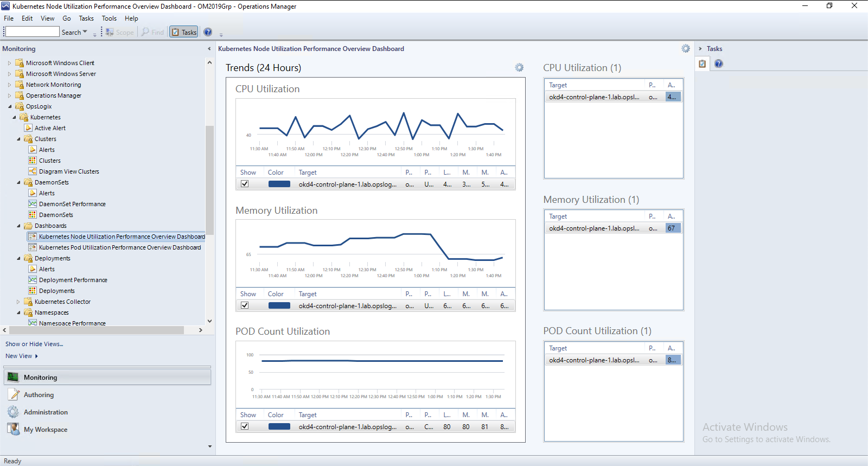868x466 pixels.
Task: Open Trends (24 Hours) widget gear
Action: coord(519,68)
